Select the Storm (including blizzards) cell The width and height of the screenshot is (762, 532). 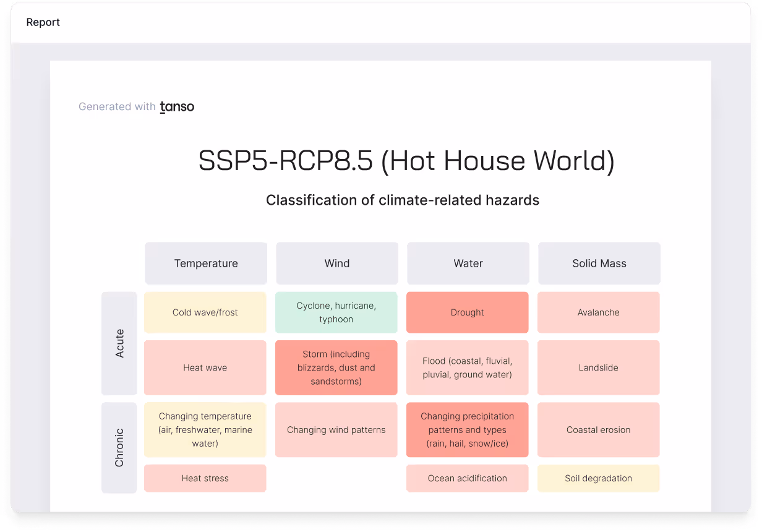[336, 367]
